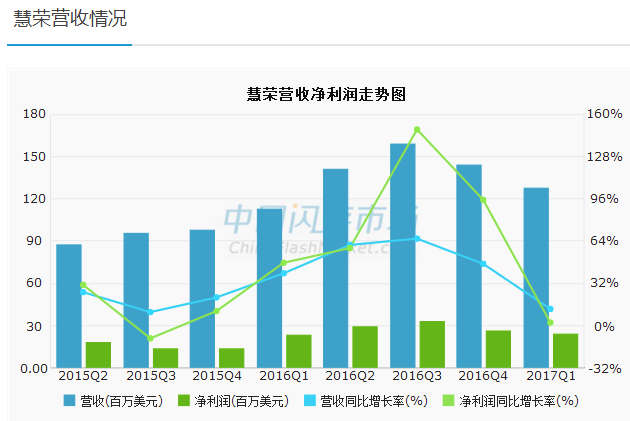
Task: Click the 128% right axis value
Action: coord(605,157)
